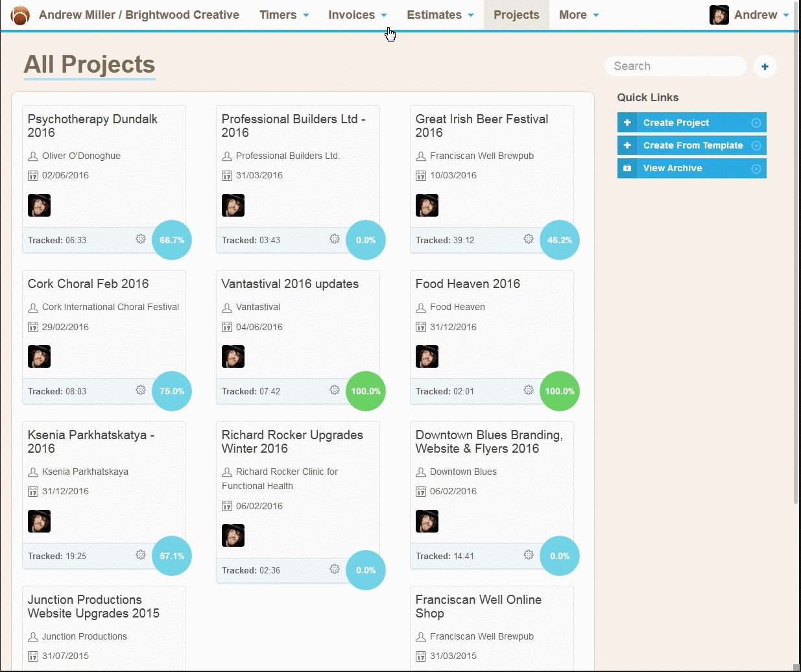The width and height of the screenshot is (801, 672).
Task: Click circle arrow icon on Create From Template
Action: 756,145
